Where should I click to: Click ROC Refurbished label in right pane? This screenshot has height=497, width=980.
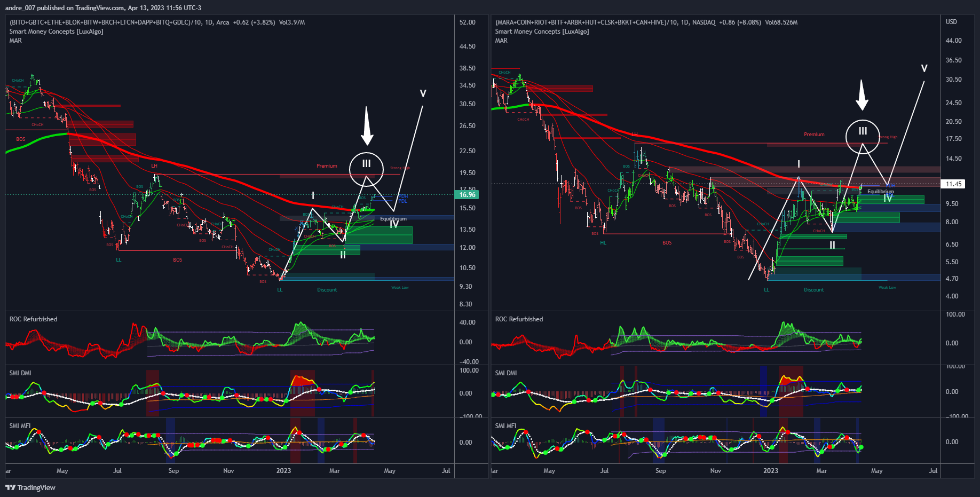click(x=519, y=319)
